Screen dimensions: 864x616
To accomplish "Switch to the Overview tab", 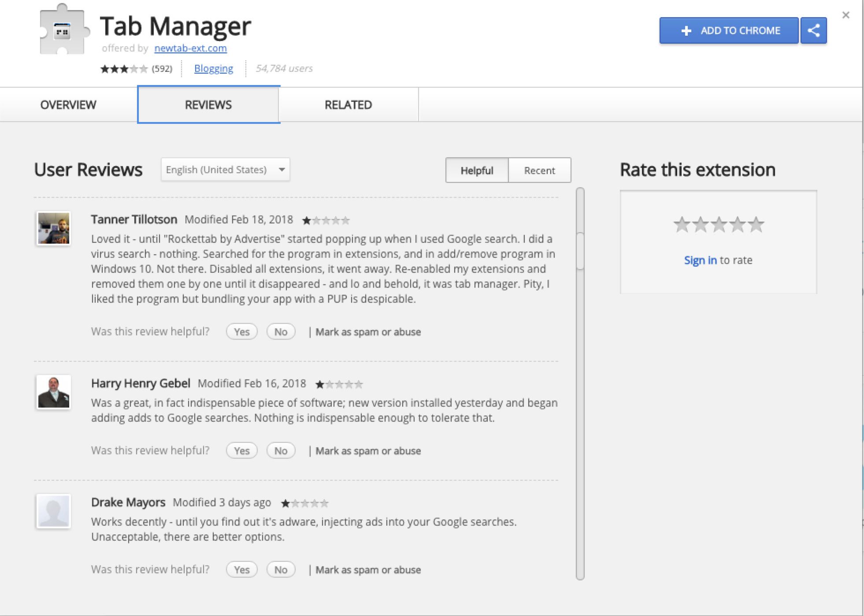I will coord(68,105).
